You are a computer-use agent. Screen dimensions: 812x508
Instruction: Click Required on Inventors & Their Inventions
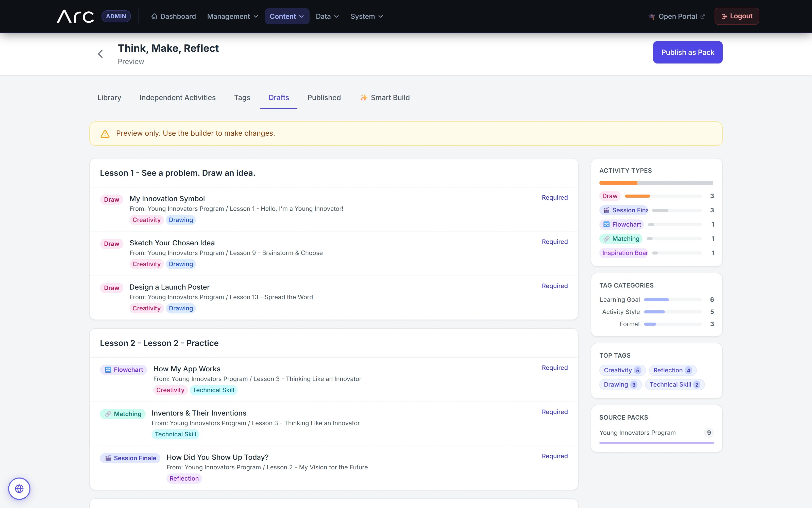point(555,412)
